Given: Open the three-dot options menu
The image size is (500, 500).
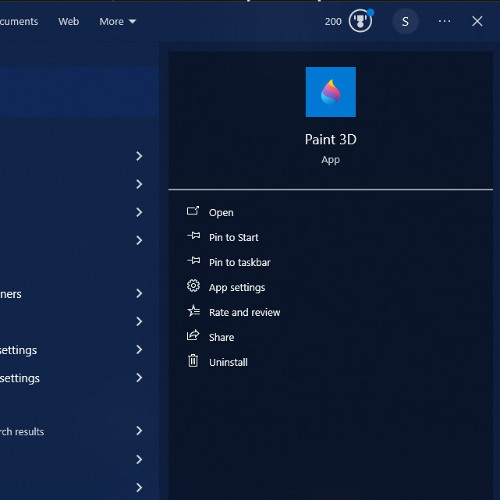Looking at the screenshot, I should (444, 21).
